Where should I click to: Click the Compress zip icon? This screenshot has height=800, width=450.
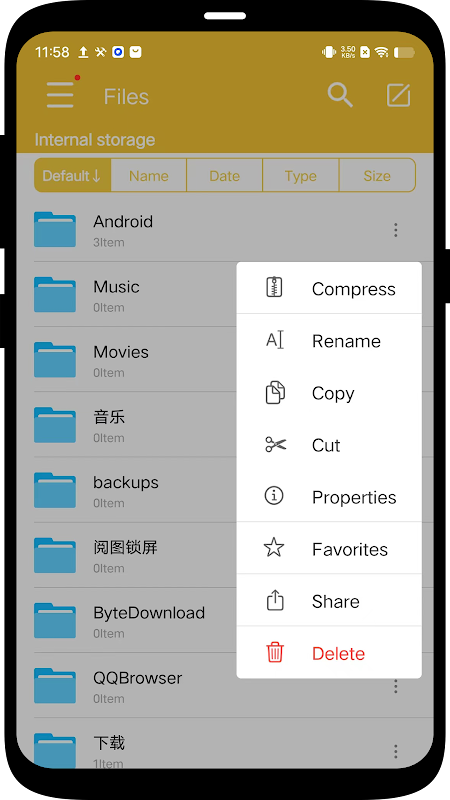click(x=274, y=287)
